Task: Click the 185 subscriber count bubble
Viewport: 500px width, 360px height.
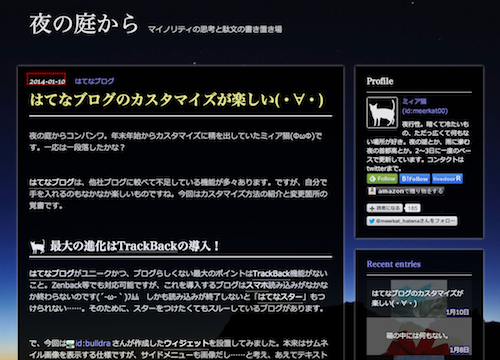Action: tap(412, 208)
